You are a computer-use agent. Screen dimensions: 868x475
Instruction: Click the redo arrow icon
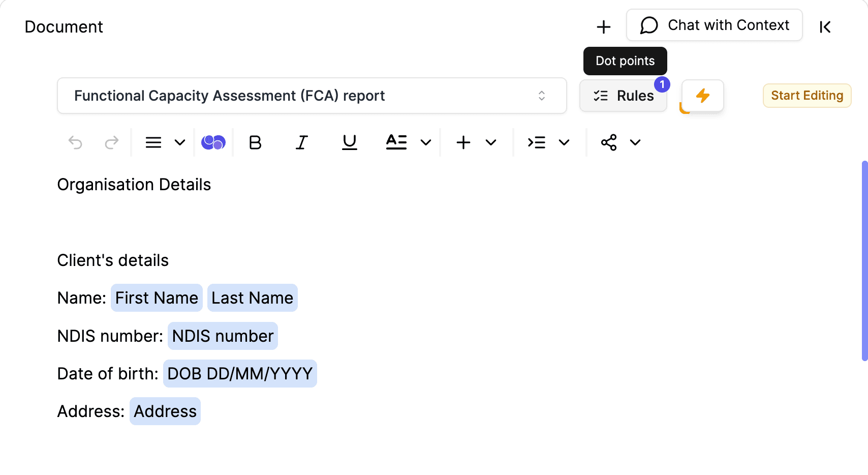tap(111, 142)
